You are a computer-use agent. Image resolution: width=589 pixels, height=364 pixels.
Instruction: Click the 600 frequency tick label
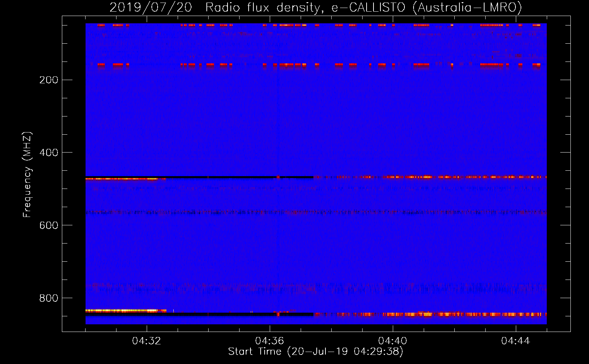point(49,225)
